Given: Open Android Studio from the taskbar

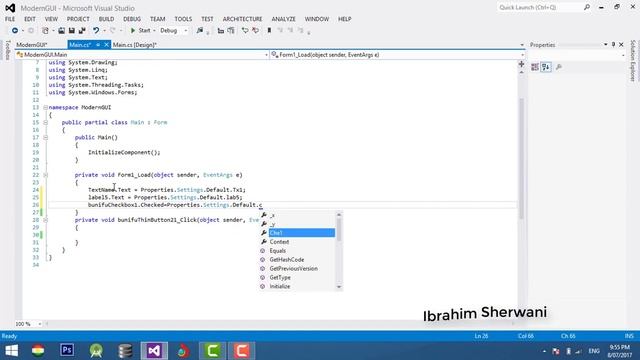Looking at the screenshot, I should point(96,351).
